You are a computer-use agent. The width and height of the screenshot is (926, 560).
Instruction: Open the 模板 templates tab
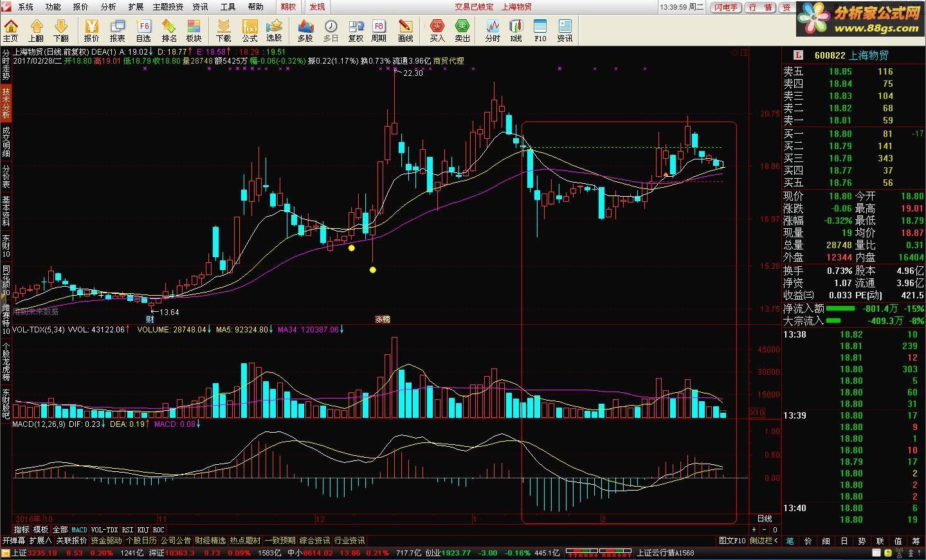coord(41,530)
